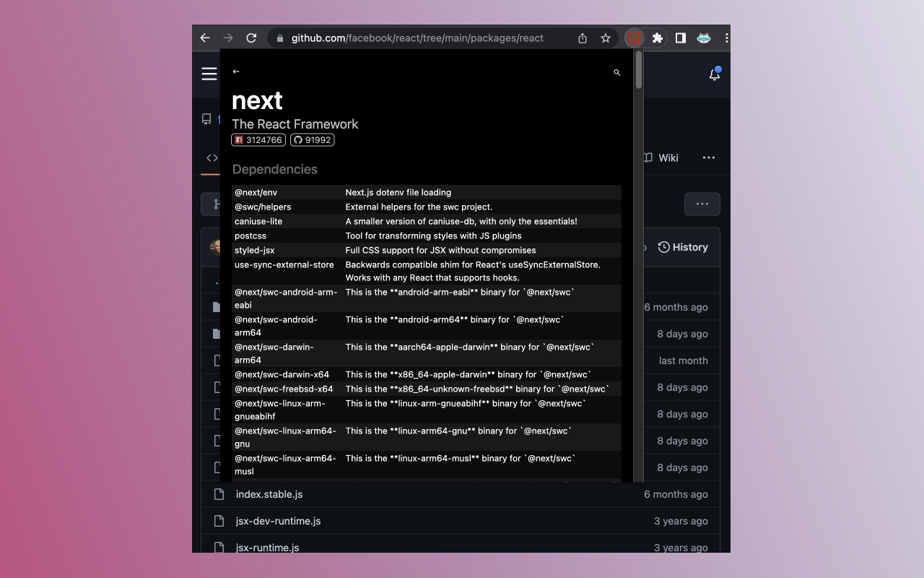Viewport: 924px width, 578px height.
Task: Click the Dependencies heading
Action: [x=275, y=169]
